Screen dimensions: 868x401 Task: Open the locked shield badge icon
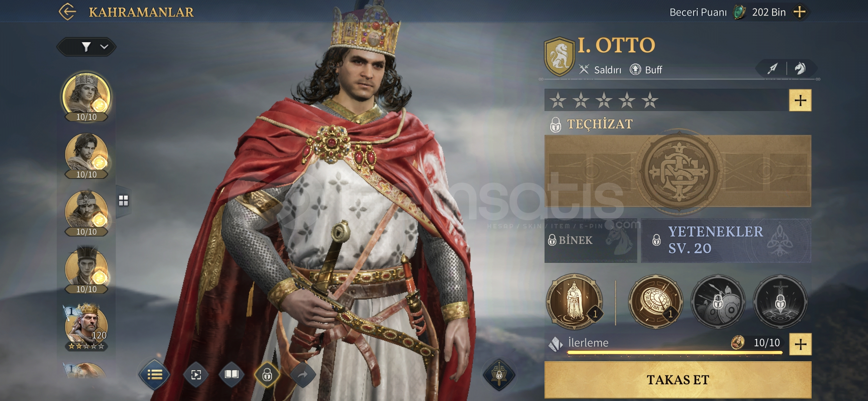pos(499,375)
